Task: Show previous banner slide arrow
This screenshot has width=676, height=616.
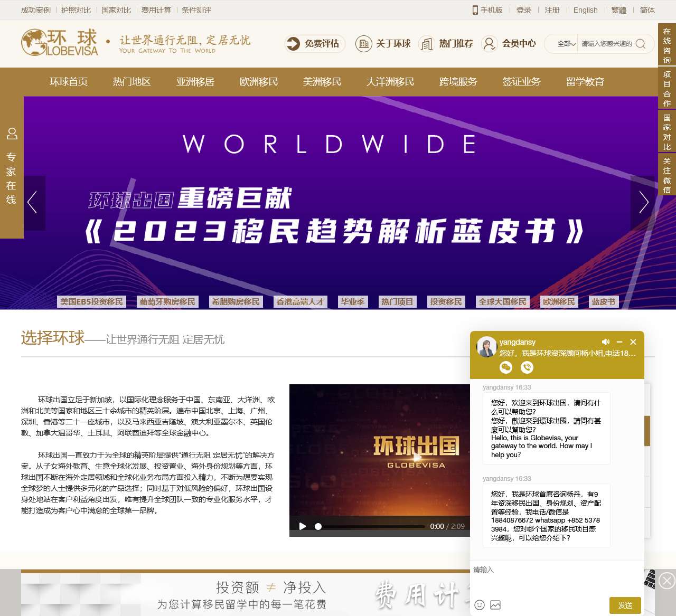Action: (x=33, y=203)
